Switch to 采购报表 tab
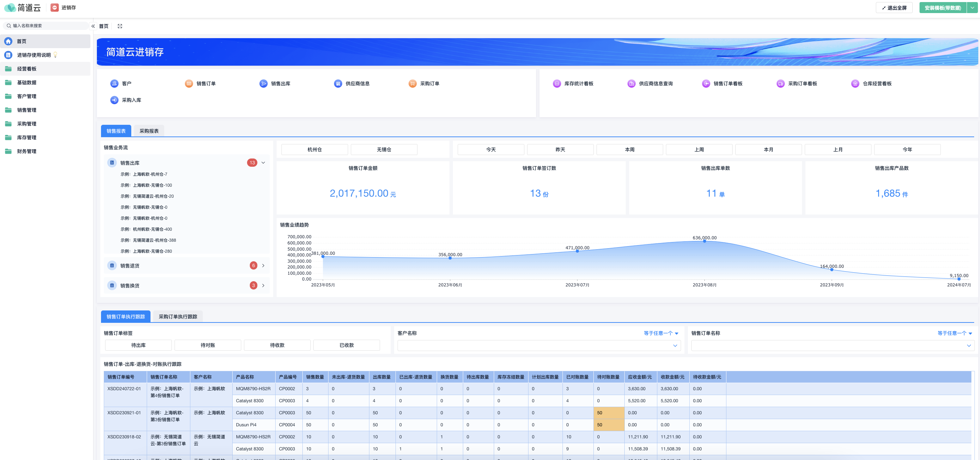Image resolution: width=980 pixels, height=460 pixels. pos(149,131)
